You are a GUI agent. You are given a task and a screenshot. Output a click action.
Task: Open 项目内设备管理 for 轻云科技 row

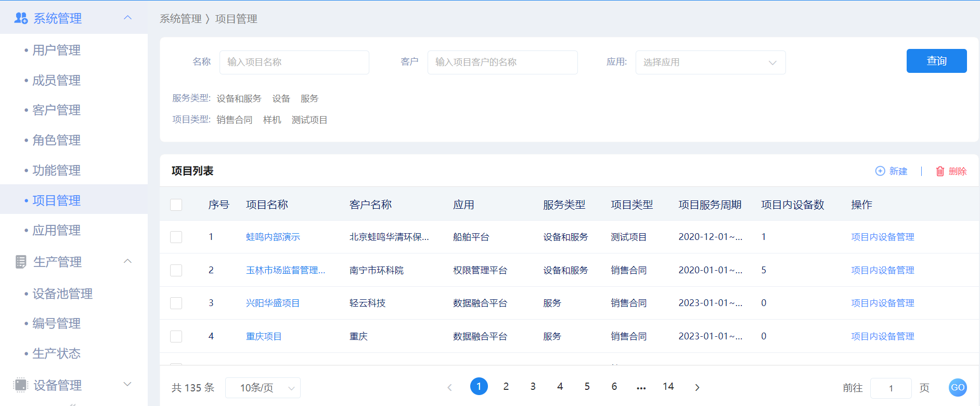[883, 303]
